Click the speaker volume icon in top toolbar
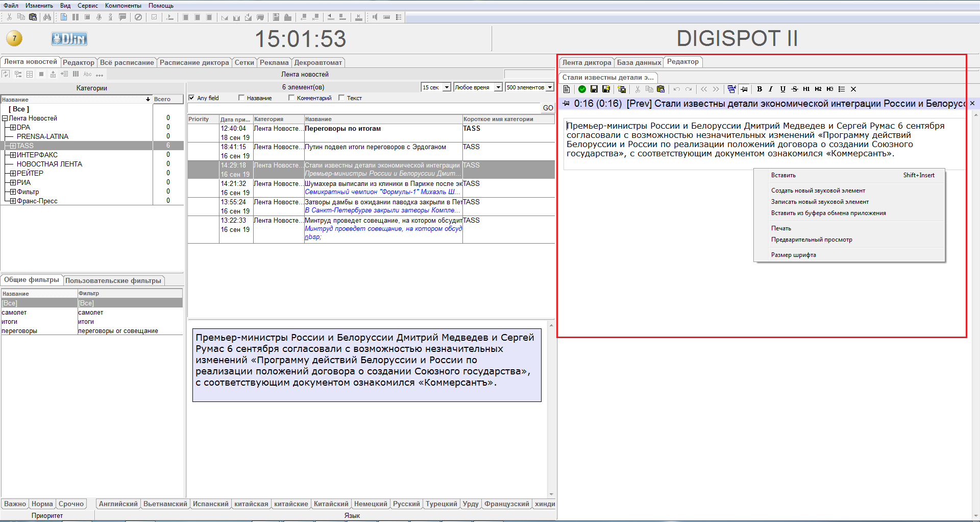This screenshot has height=522, width=980. coord(375,17)
